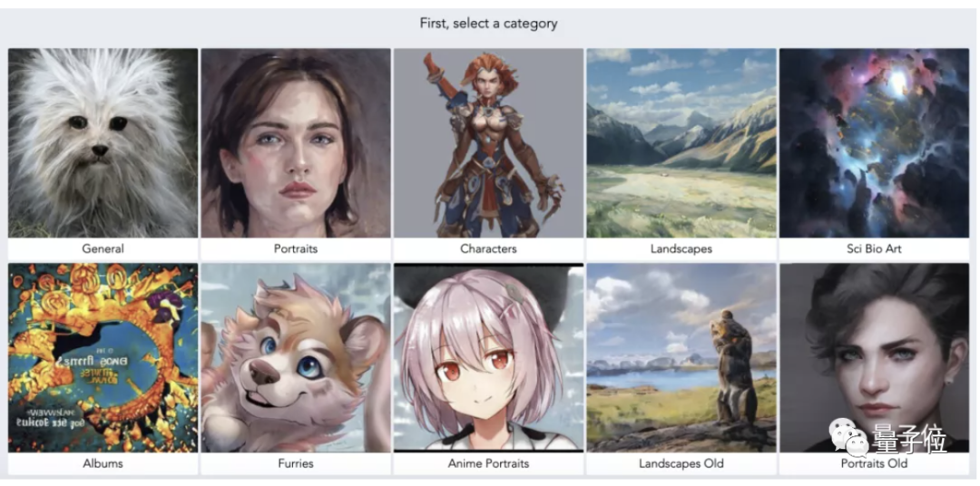980x486 pixels.
Task: Choose the Portraits category image
Action: pos(296,143)
